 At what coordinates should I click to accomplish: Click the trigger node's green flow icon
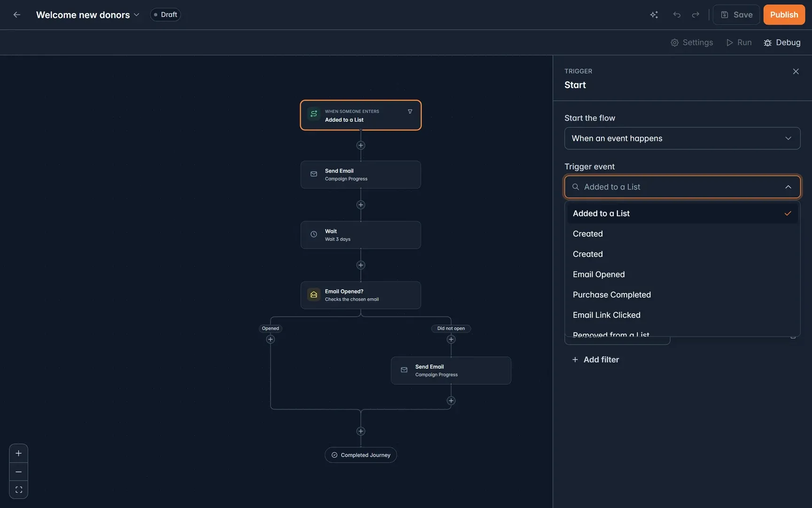(313, 114)
